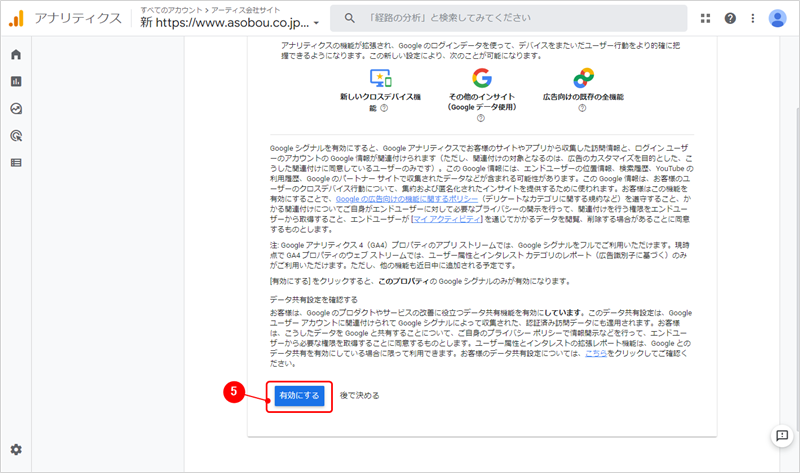Click the search magnifier icon
Screen dimensions: 800x473
point(349,18)
